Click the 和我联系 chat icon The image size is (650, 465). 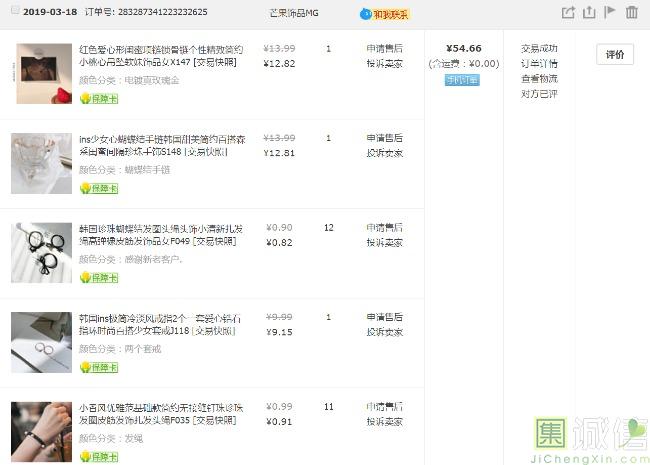pyautogui.click(x=385, y=14)
